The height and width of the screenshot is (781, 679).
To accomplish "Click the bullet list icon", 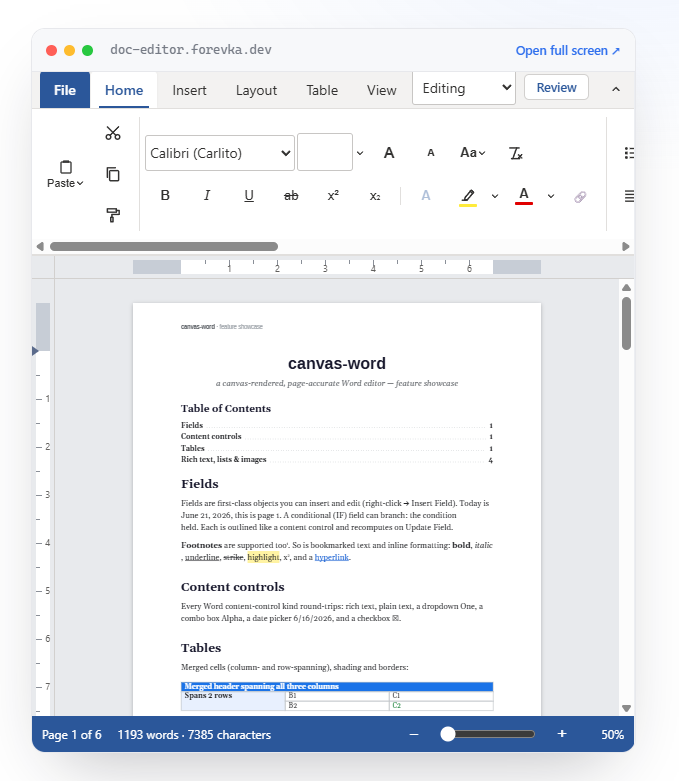I will 629,153.
